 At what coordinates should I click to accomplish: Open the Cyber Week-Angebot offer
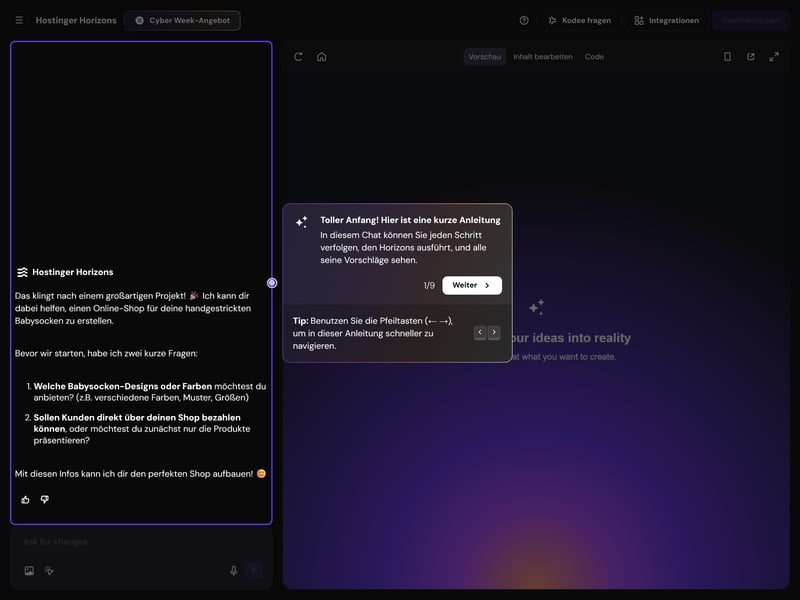pos(183,20)
